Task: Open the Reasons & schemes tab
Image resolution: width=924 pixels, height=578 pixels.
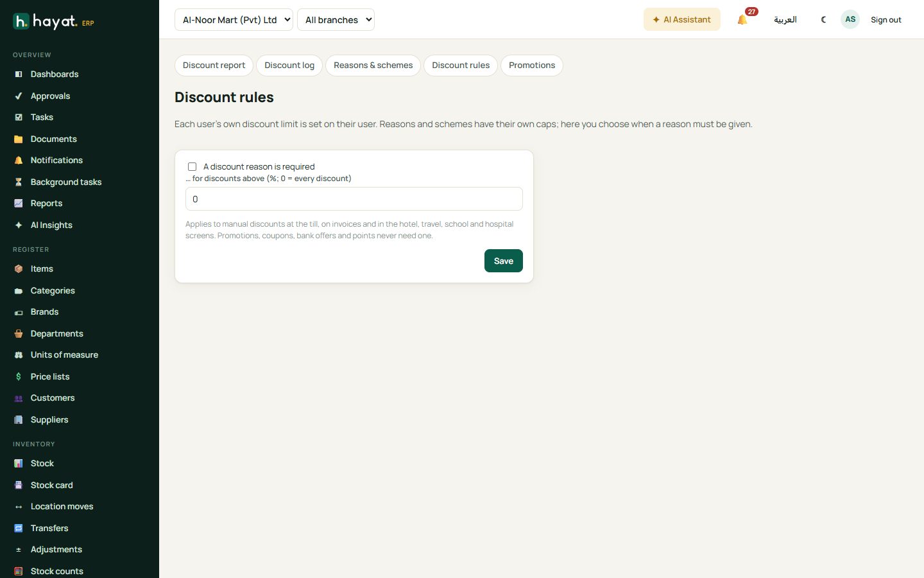Action: pyautogui.click(x=373, y=66)
